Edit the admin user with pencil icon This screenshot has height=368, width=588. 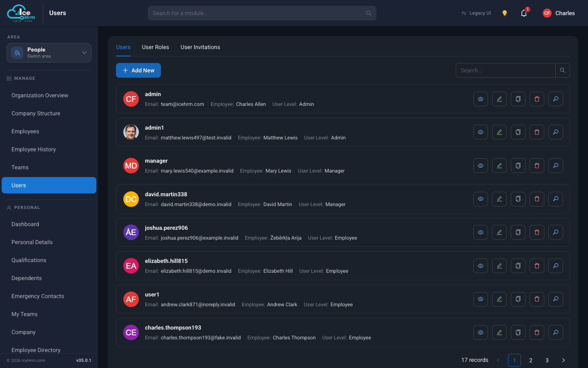pyautogui.click(x=499, y=99)
